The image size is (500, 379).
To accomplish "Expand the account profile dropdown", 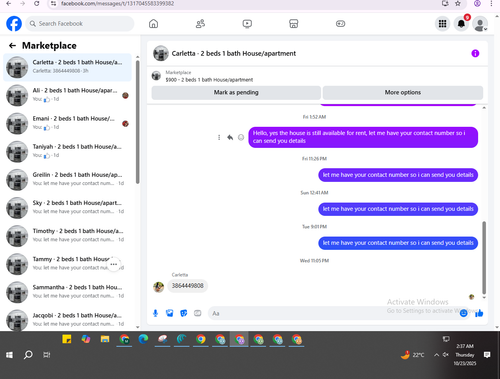I will (x=480, y=24).
